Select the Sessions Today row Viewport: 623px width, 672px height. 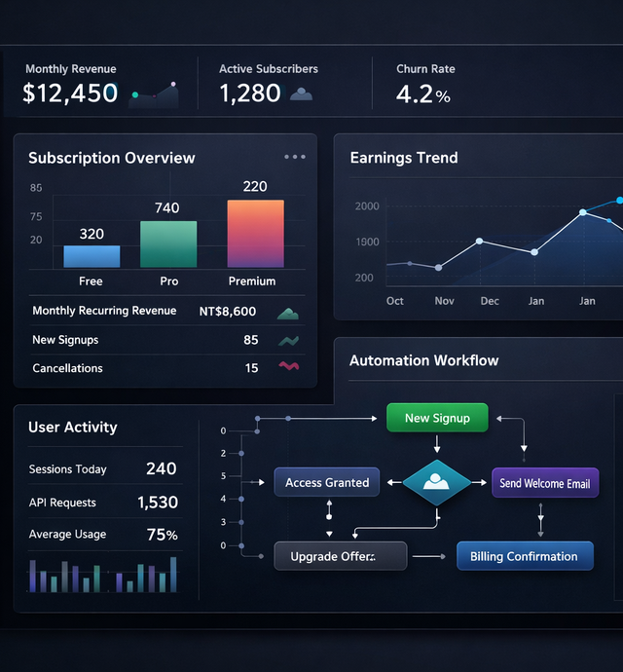tap(103, 469)
